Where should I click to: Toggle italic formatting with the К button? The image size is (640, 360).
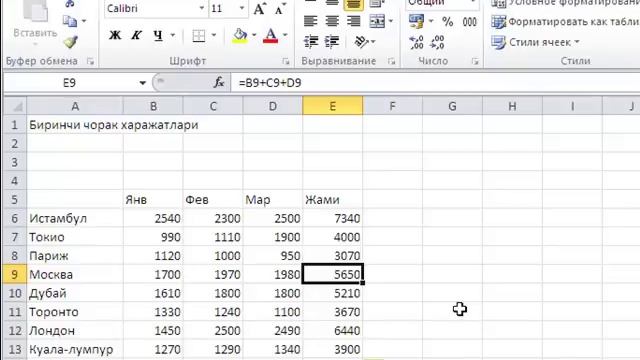coord(136,36)
